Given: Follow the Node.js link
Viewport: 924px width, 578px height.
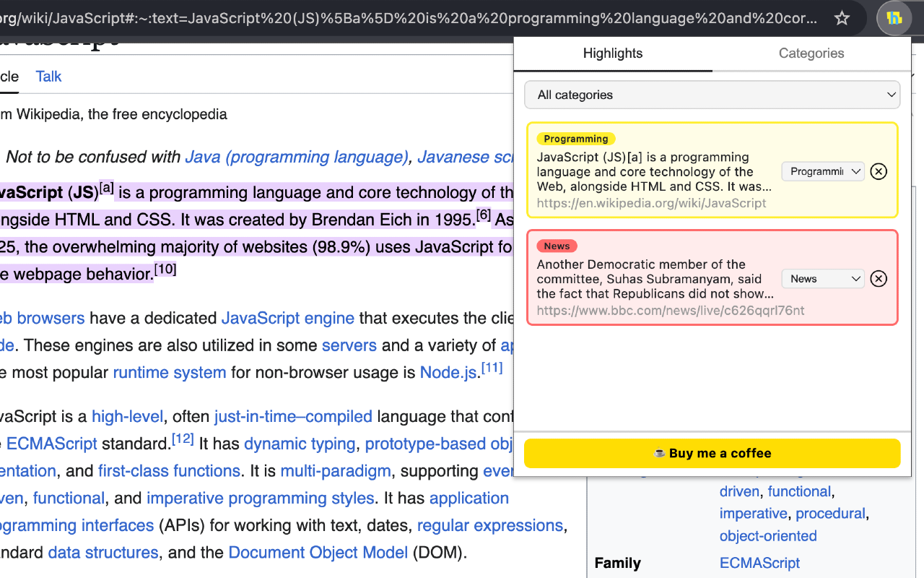Looking at the screenshot, I should (448, 373).
